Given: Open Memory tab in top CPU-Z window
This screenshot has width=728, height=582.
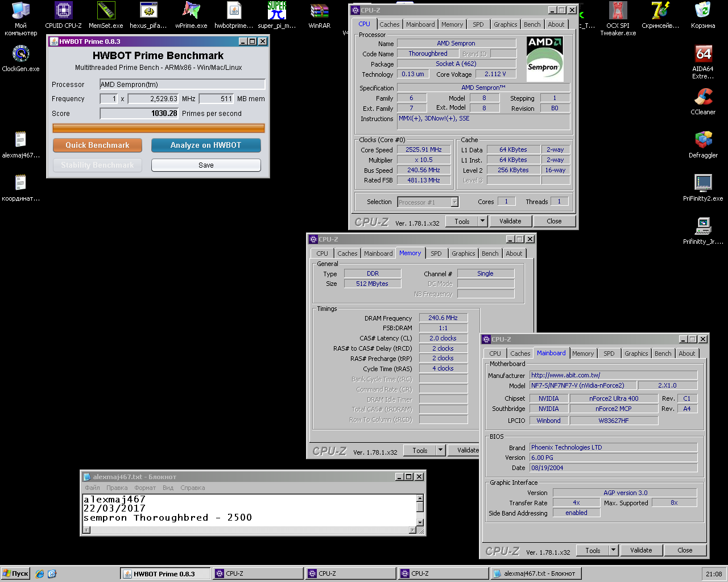Looking at the screenshot, I should pyautogui.click(x=452, y=24).
